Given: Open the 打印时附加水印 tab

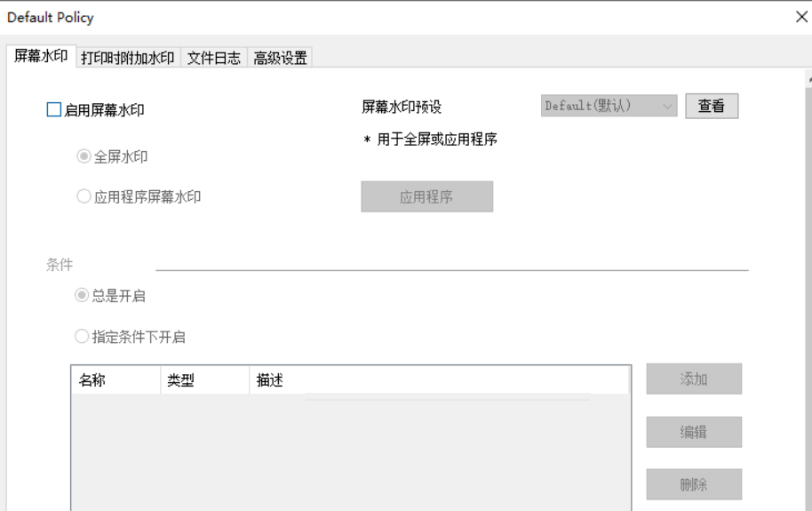Looking at the screenshot, I should 128,58.
